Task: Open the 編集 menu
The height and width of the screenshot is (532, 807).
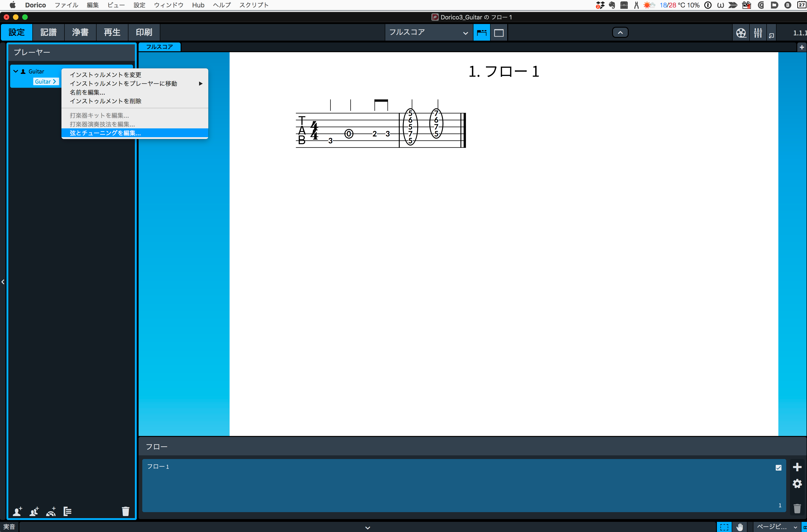Action: [x=93, y=5]
